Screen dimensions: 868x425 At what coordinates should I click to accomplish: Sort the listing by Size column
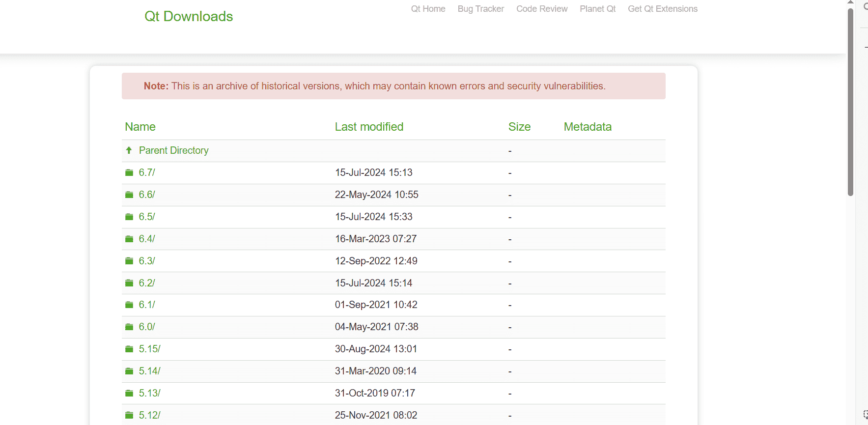[519, 127]
